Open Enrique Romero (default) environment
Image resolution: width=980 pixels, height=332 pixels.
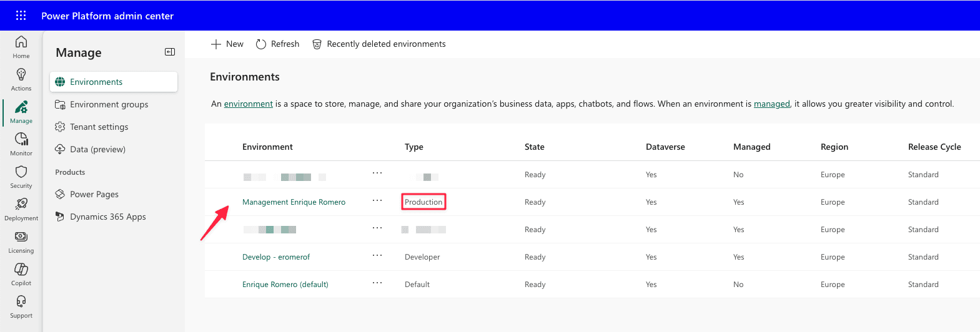click(x=285, y=285)
